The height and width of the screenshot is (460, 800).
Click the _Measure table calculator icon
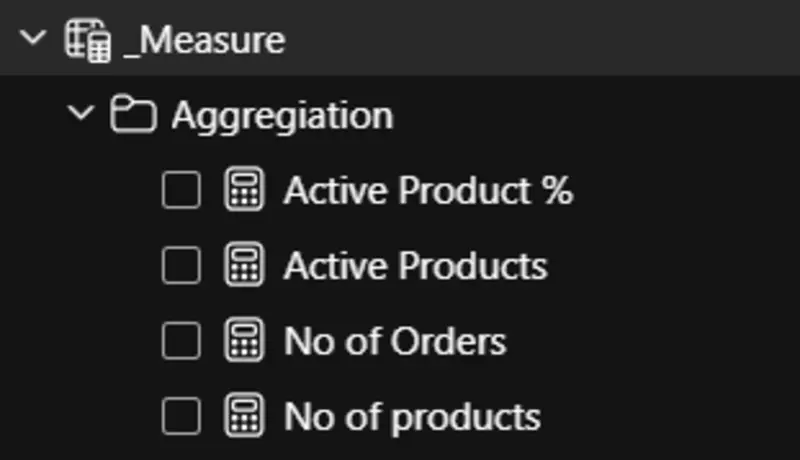[88, 41]
